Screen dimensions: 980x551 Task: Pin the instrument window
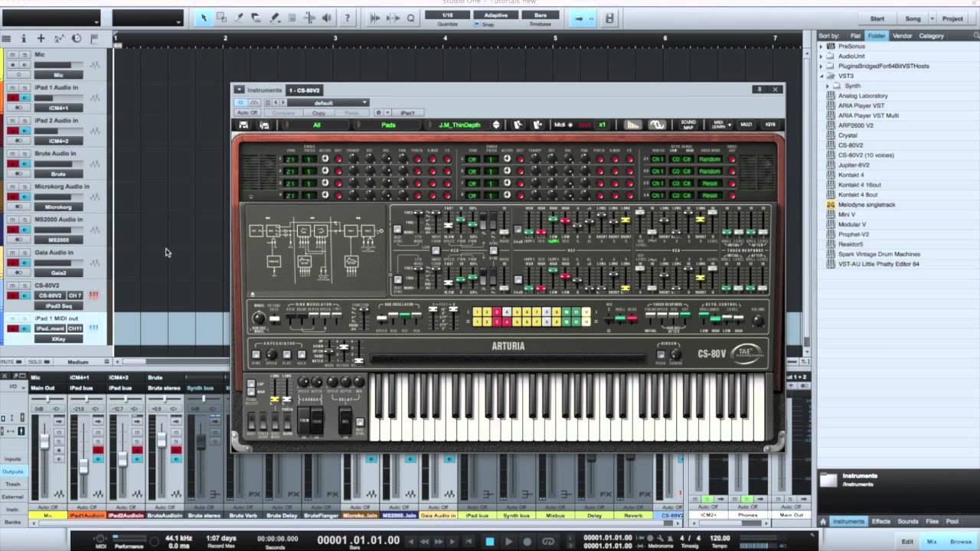[759, 90]
